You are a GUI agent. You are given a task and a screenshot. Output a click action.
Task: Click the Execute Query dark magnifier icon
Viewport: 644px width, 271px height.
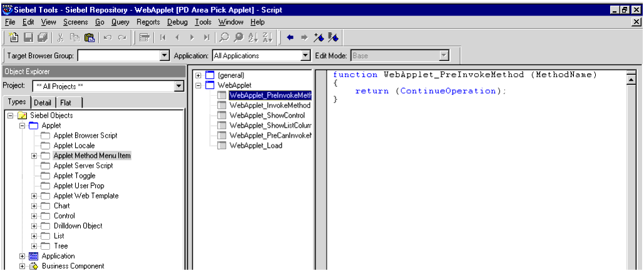pyautogui.click(x=238, y=38)
